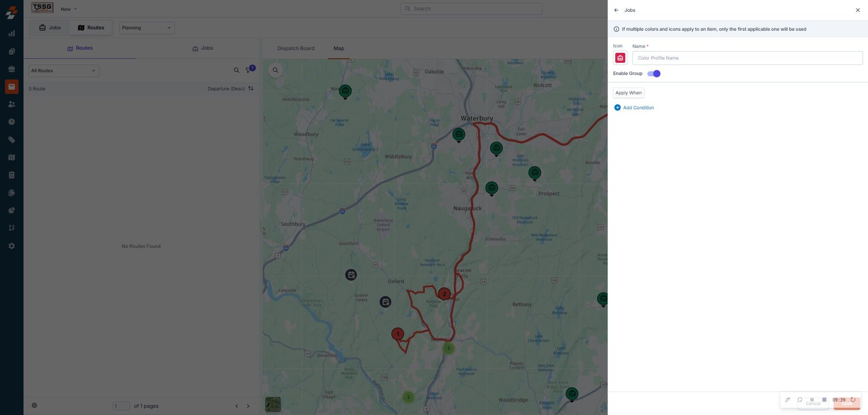Close the Jobs side panel
The image size is (868, 415).
(x=858, y=10)
